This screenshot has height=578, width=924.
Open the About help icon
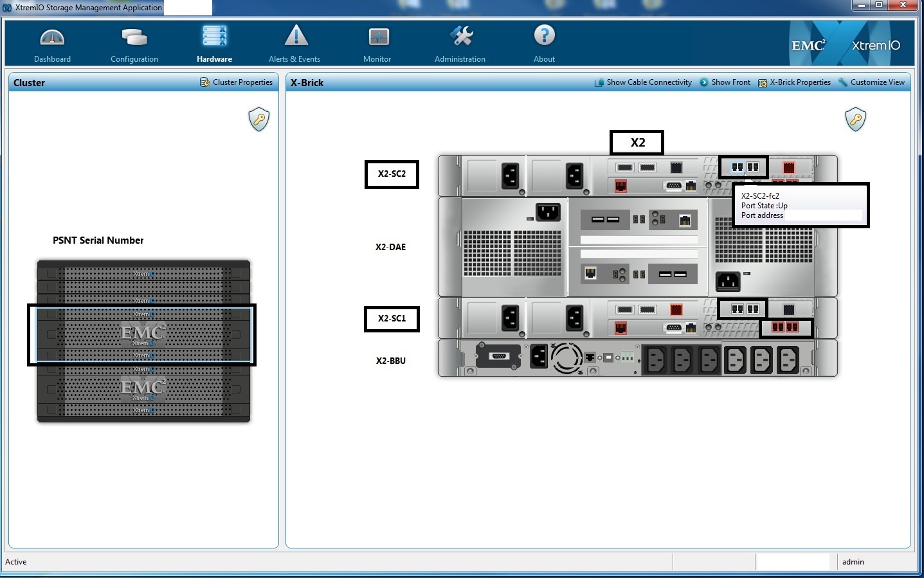(544, 37)
